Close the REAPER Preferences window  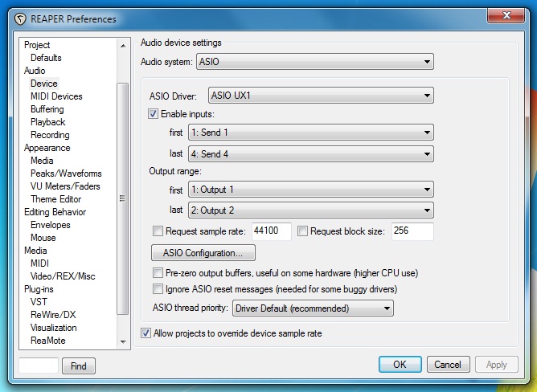(x=506, y=16)
